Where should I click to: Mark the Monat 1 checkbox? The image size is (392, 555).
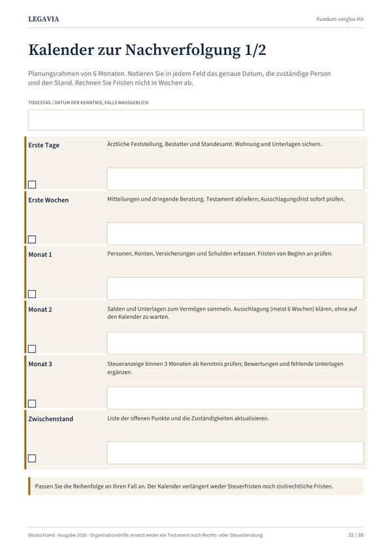pyautogui.click(x=32, y=294)
